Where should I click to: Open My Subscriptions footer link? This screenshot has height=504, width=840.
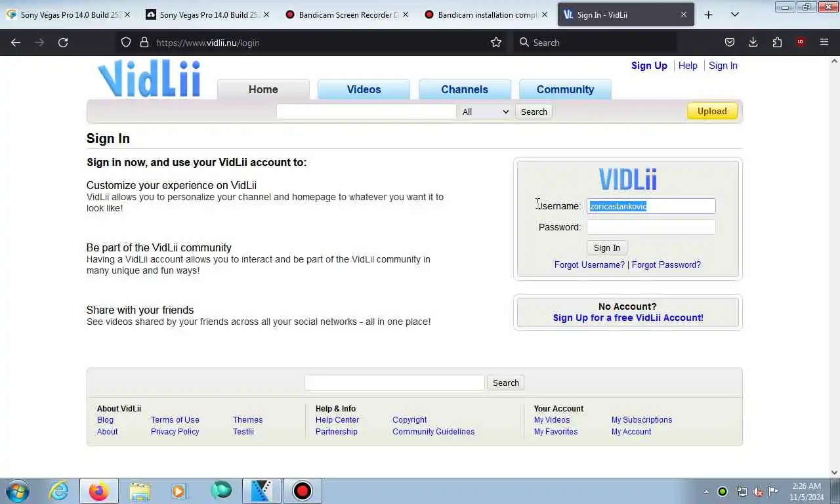[642, 420]
